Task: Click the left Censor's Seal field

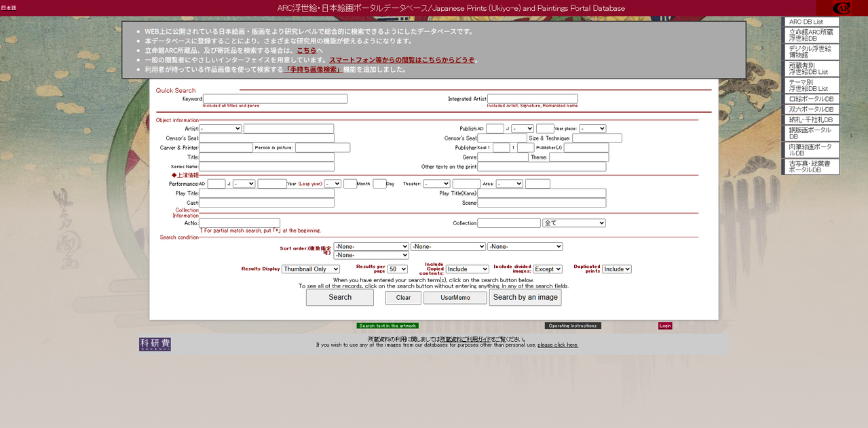Action: click(x=267, y=138)
